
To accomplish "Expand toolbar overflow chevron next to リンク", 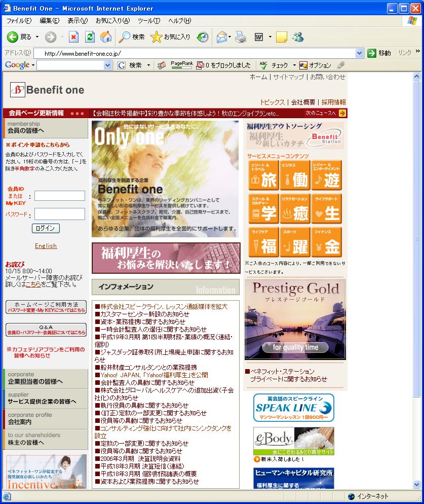I will (417, 51).
